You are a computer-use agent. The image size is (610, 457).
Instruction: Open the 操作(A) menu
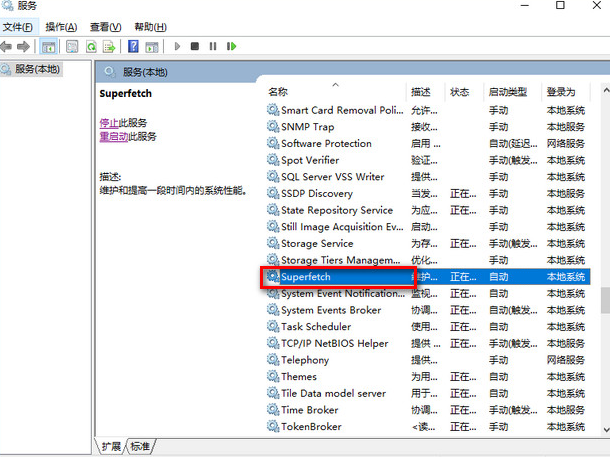pyautogui.click(x=62, y=26)
